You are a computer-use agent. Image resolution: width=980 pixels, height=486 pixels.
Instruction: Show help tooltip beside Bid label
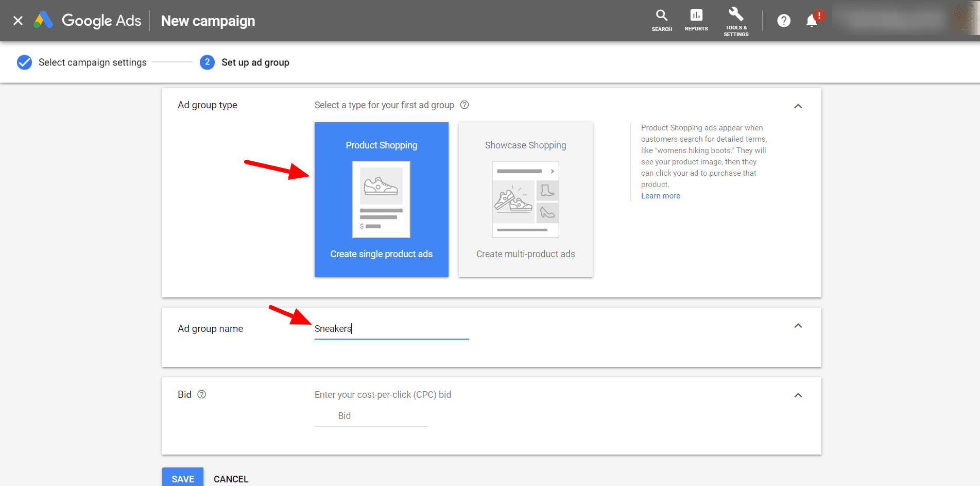202,394
